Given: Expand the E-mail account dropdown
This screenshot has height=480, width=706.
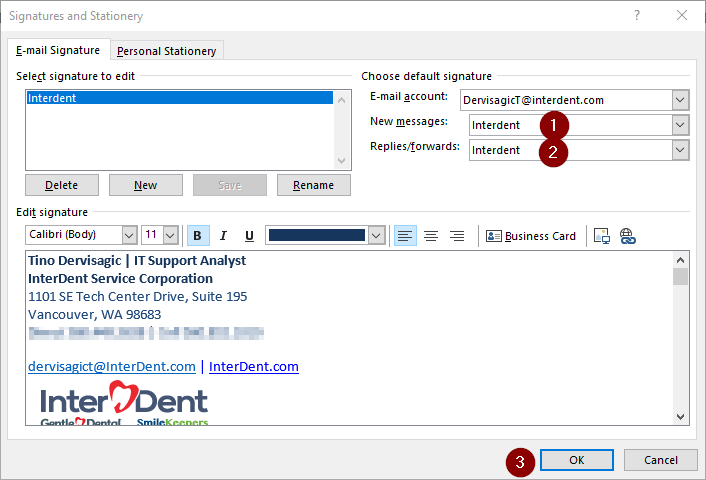Looking at the screenshot, I should point(680,100).
